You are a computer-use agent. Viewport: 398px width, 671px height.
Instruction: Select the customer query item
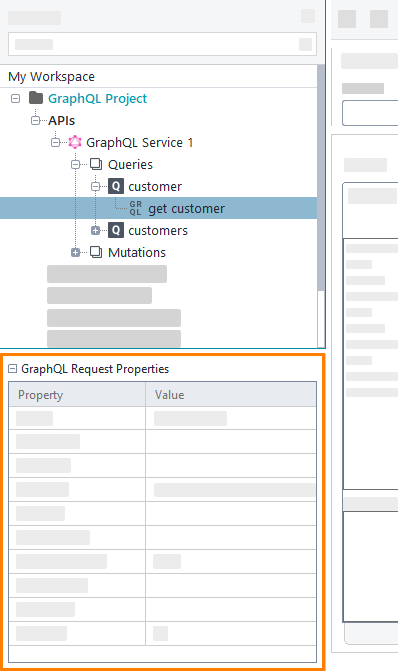155,187
